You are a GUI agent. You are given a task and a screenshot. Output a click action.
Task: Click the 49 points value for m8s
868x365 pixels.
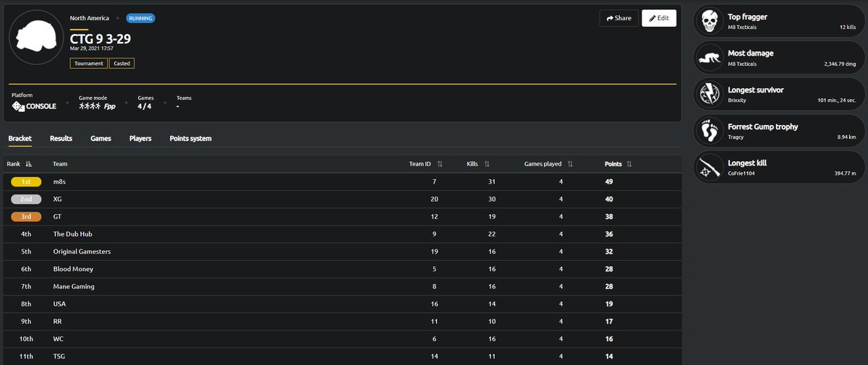coord(609,181)
